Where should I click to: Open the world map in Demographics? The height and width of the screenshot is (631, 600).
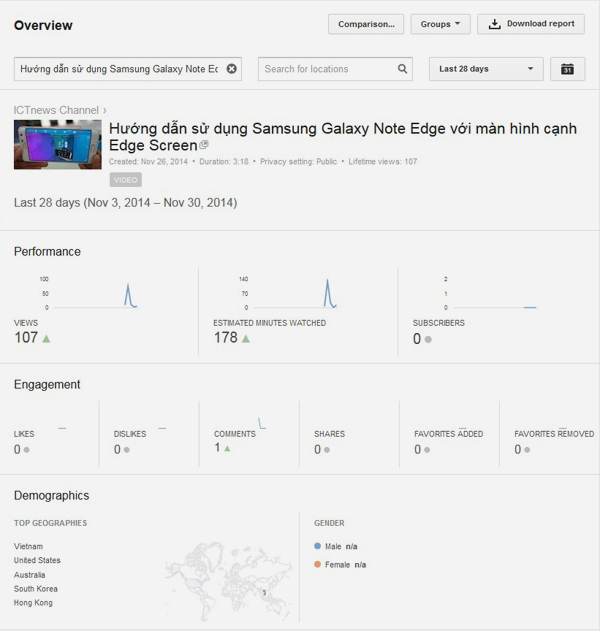pyautogui.click(x=228, y=581)
